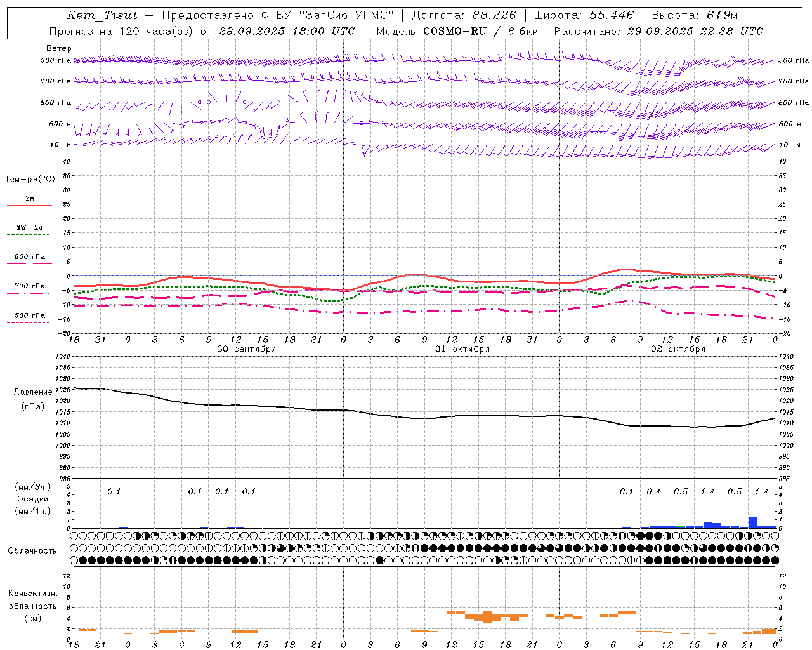Click the '500 м' wind level label on left
The image size is (812, 650).
(60, 124)
